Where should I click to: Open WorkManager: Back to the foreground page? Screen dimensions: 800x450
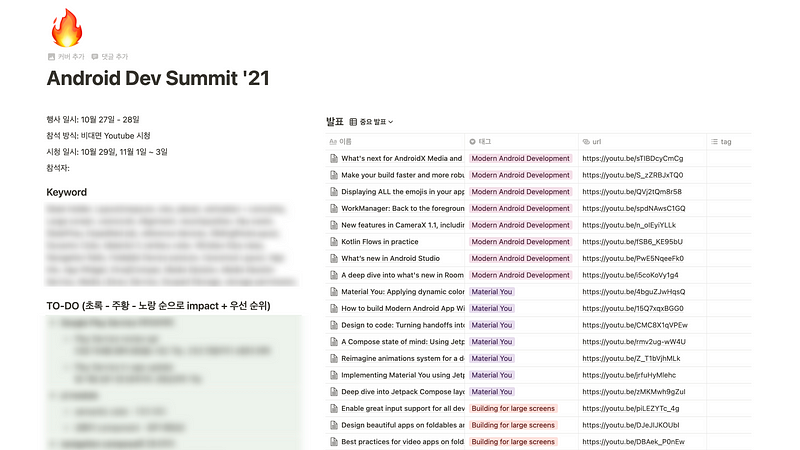point(403,209)
